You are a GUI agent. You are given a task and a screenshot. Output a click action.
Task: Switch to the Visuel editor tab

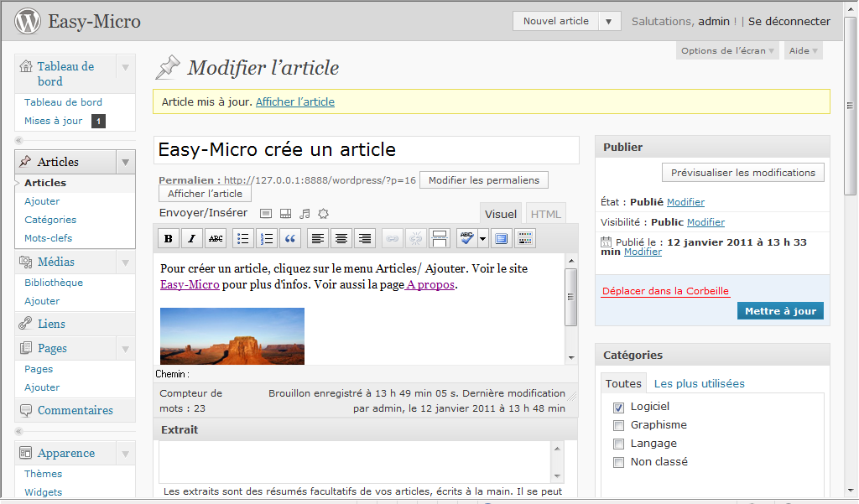point(501,214)
